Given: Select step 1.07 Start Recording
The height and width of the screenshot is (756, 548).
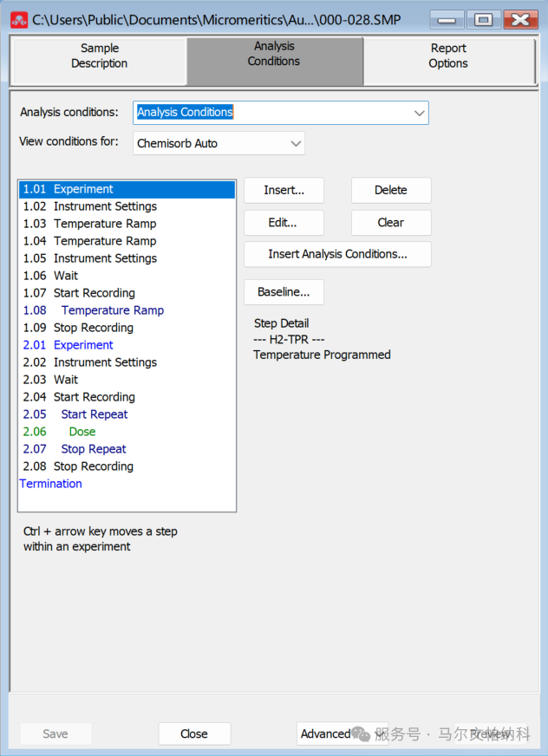Looking at the screenshot, I should tap(94, 293).
